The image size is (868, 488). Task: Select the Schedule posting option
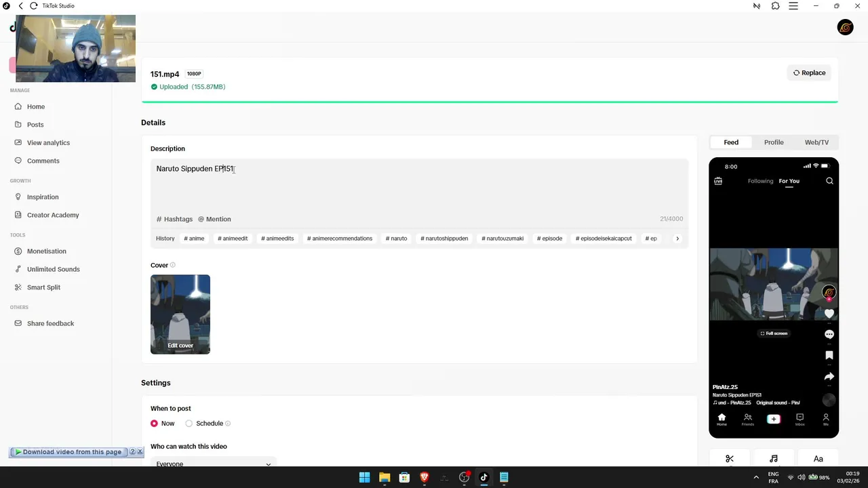[x=189, y=424]
